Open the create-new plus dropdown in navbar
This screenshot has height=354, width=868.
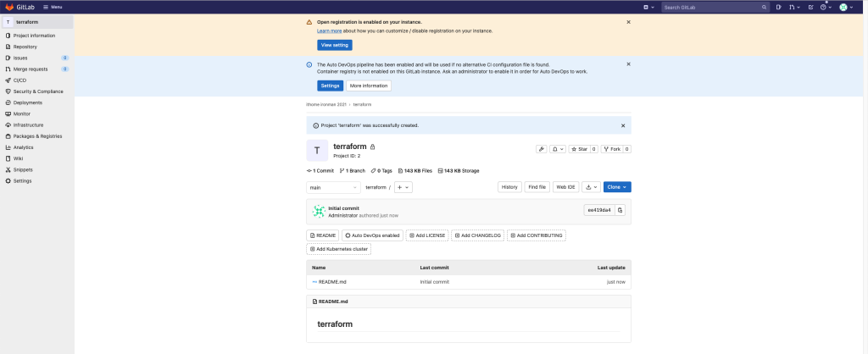pyautogui.click(x=648, y=7)
